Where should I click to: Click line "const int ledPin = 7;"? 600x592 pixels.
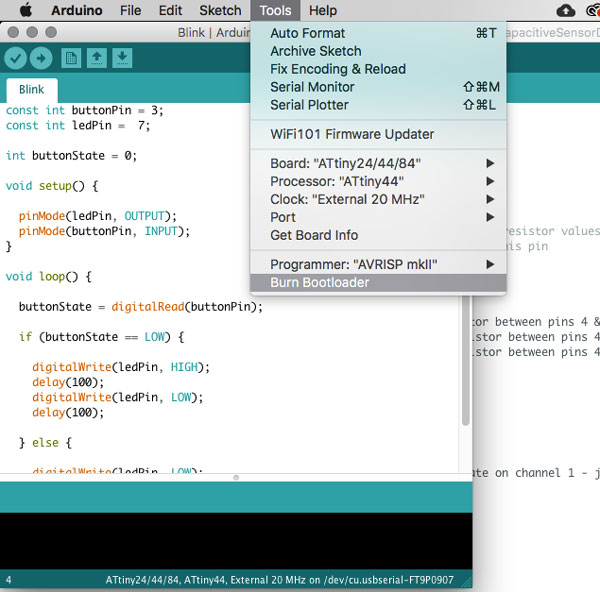click(78, 126)
